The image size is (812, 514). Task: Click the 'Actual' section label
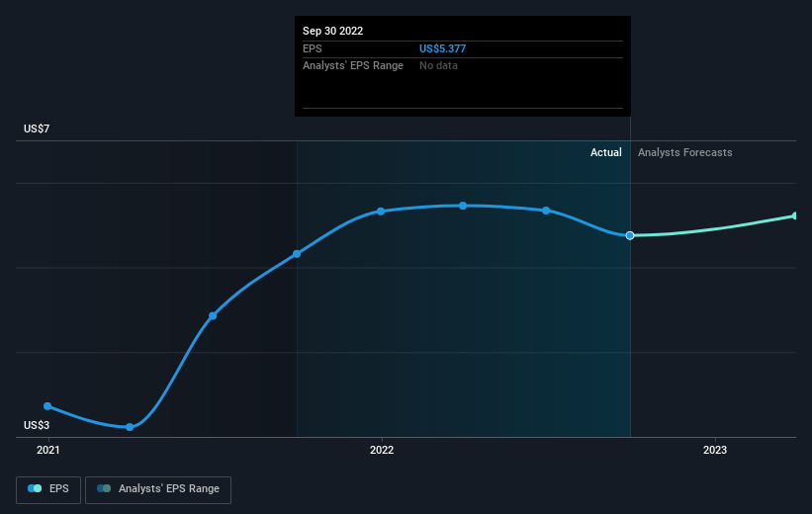pos(606,152)
